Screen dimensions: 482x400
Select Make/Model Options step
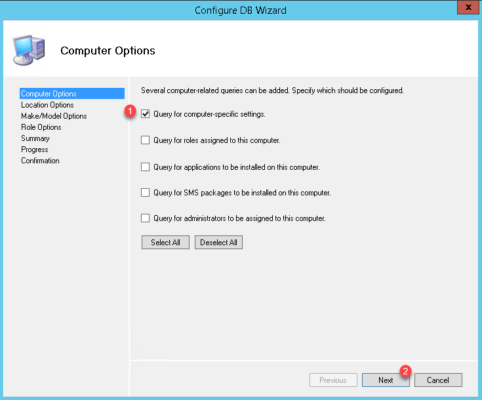[x=54, y=116]
